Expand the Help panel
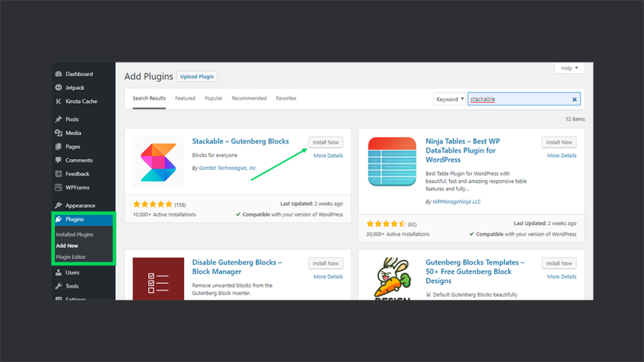The height and width of the screenshot is (362, 644). point(569,68)
